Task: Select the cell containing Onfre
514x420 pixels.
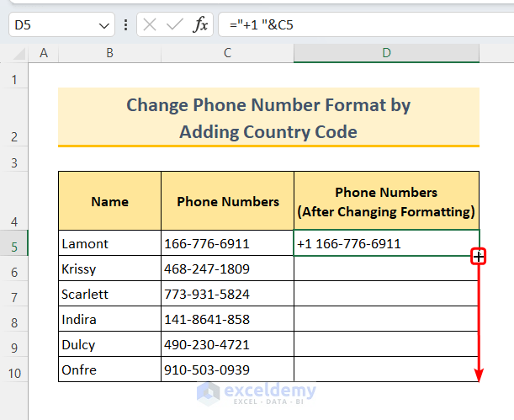Action: click(110, 369)
